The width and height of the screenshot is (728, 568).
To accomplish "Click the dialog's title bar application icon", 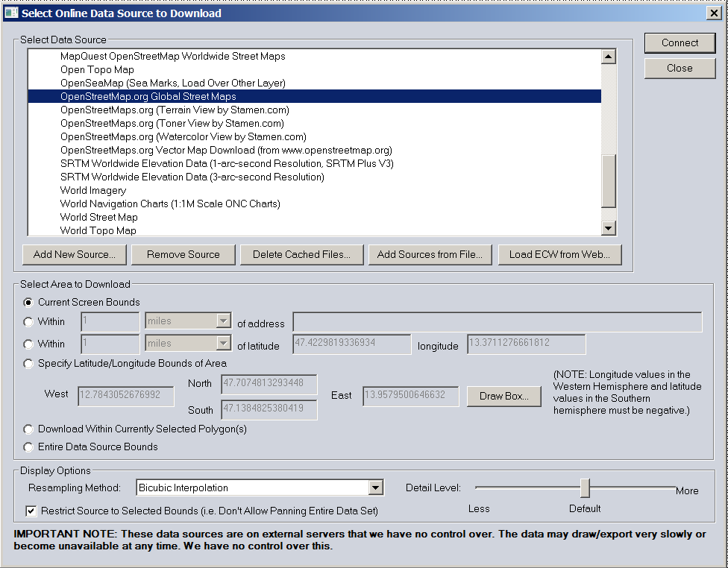I will pos(10,13).
